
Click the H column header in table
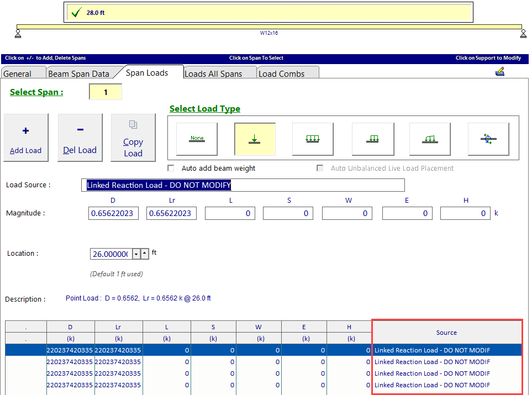[x=349, y=327]
